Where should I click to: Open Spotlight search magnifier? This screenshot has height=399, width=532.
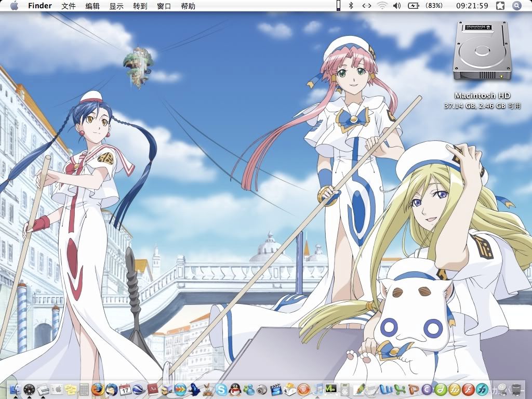516,5
